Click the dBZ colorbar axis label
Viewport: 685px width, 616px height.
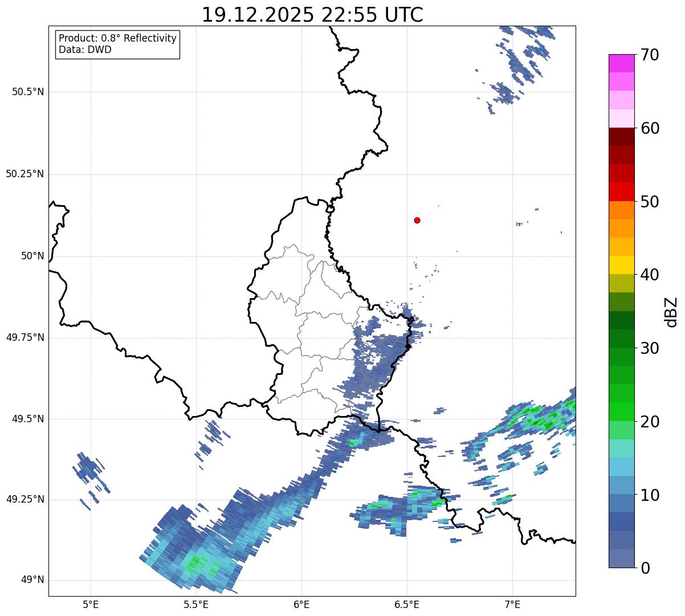click(x=672, y=312)
